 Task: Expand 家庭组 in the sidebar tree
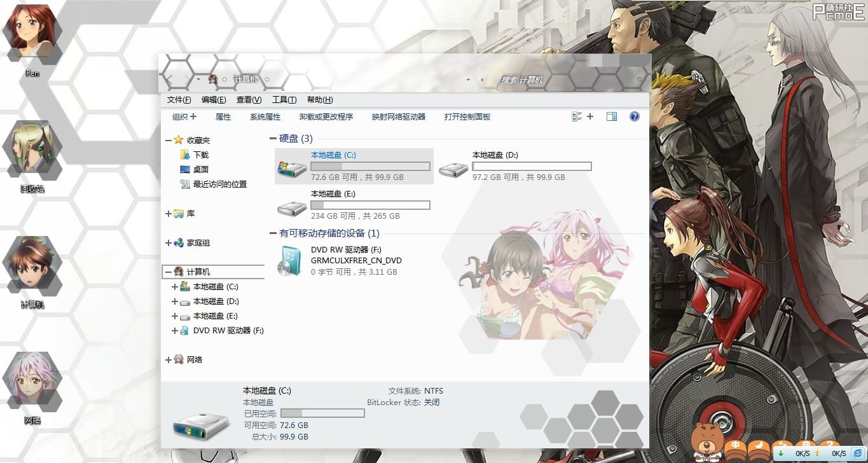click(167, 243)
